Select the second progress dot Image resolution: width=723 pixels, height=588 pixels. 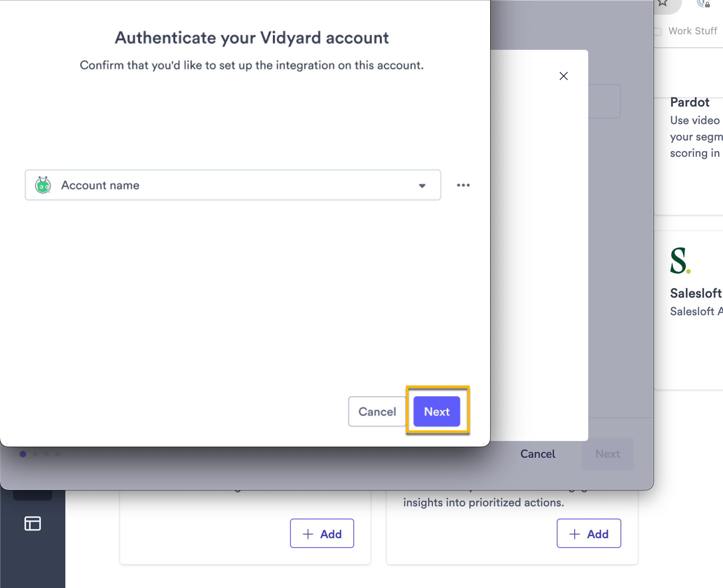coord(35,454)
